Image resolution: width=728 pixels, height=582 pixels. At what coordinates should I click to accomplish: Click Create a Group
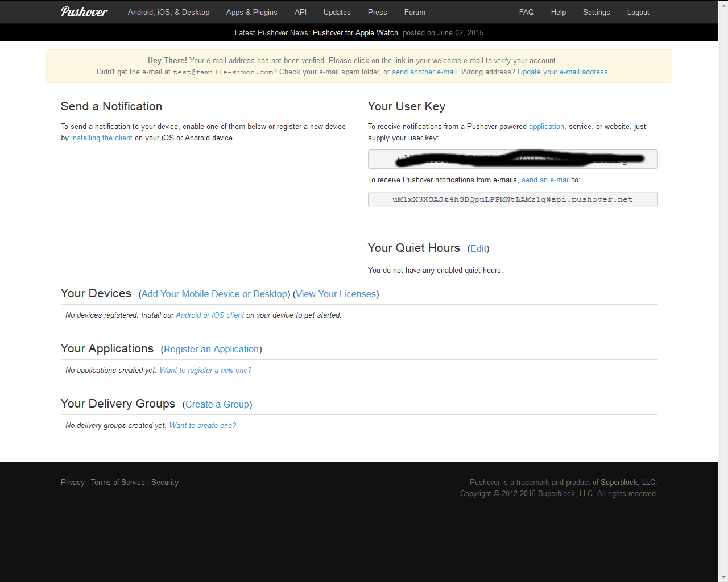click(217, 405)
